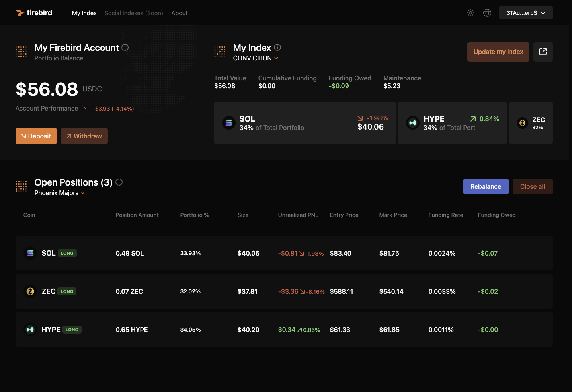Show info tooltip for My Index
The width and height of the screenshot is (572, 392).
[x=277, y=47]
